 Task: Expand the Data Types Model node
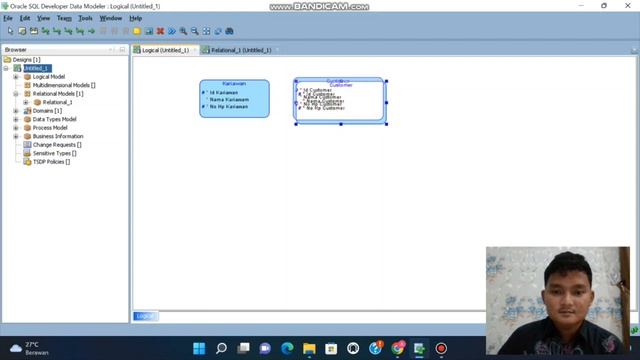tap(16, 120)
